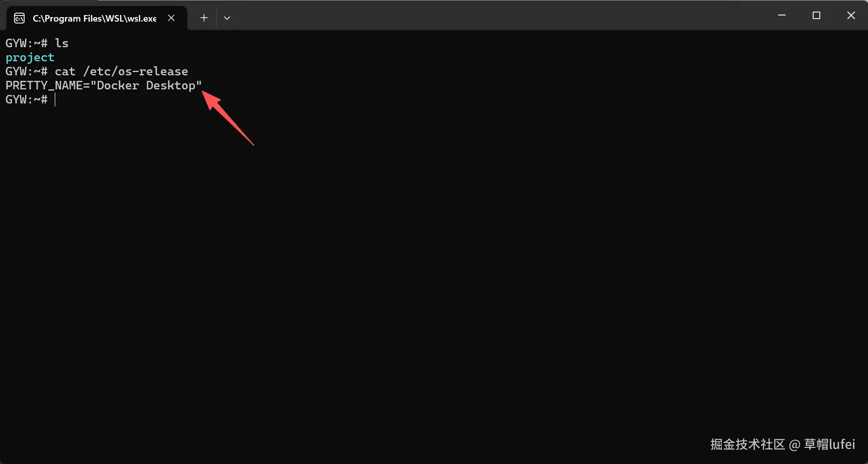Viewport: 868px width, 464px height.
Task: Click the 草帽lufei author name in the watermark
Action: tap(829, 444)
